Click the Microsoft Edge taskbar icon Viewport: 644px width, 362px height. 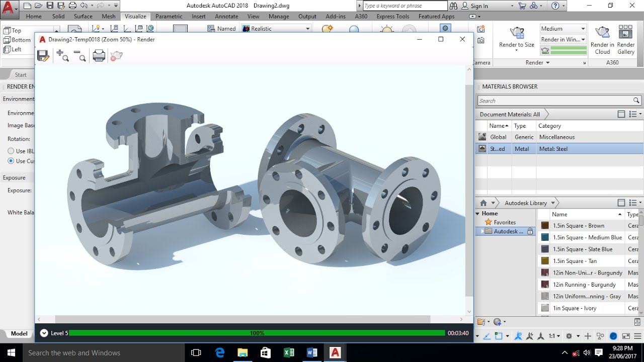[220, 353]
